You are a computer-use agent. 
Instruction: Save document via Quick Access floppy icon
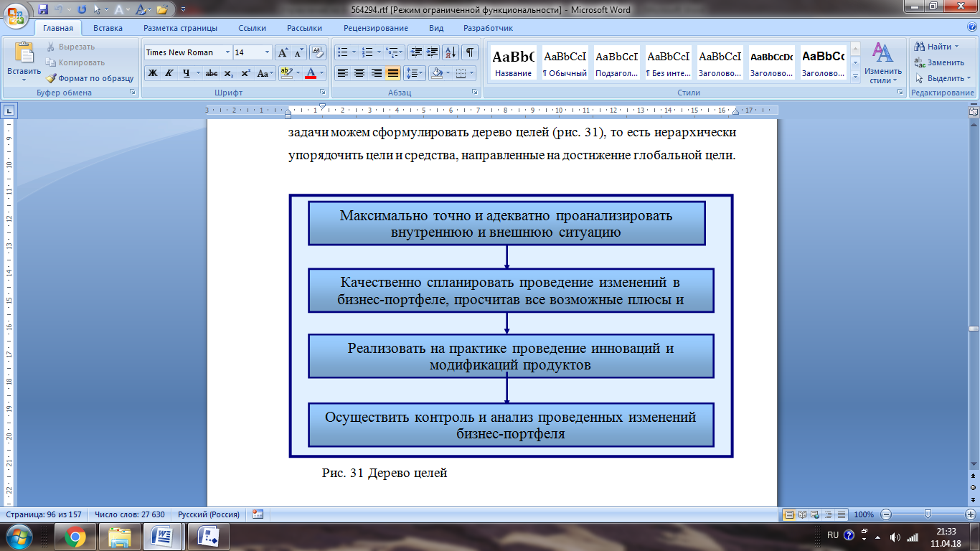pyautogui.click(x=43, y=10)
